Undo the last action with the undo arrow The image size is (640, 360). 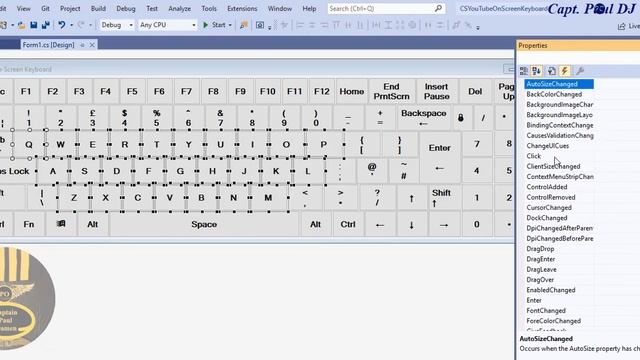(62, 25)
